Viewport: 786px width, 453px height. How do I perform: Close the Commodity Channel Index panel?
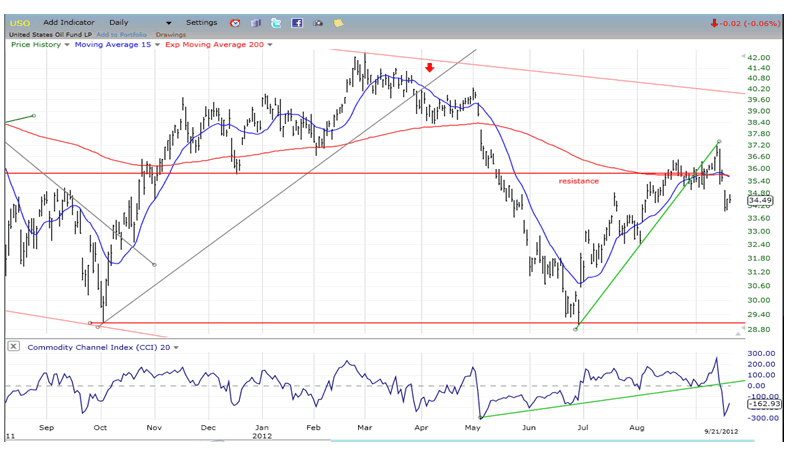click(13, 347)
